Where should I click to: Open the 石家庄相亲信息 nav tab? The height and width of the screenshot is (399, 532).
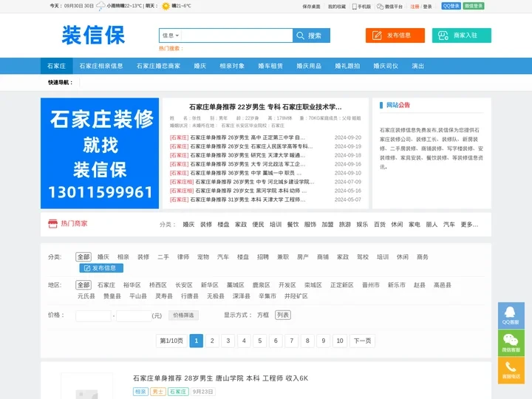point(101,66)
